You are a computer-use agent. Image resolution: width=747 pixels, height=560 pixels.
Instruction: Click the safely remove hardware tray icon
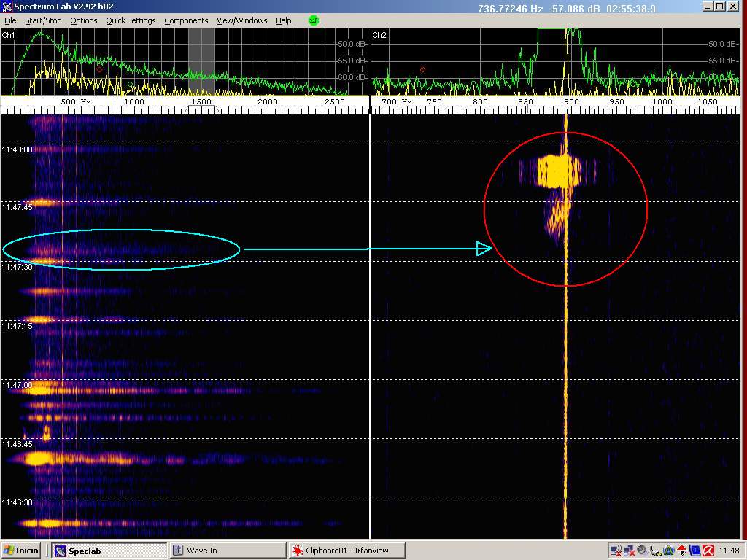(x=655, y=551)
